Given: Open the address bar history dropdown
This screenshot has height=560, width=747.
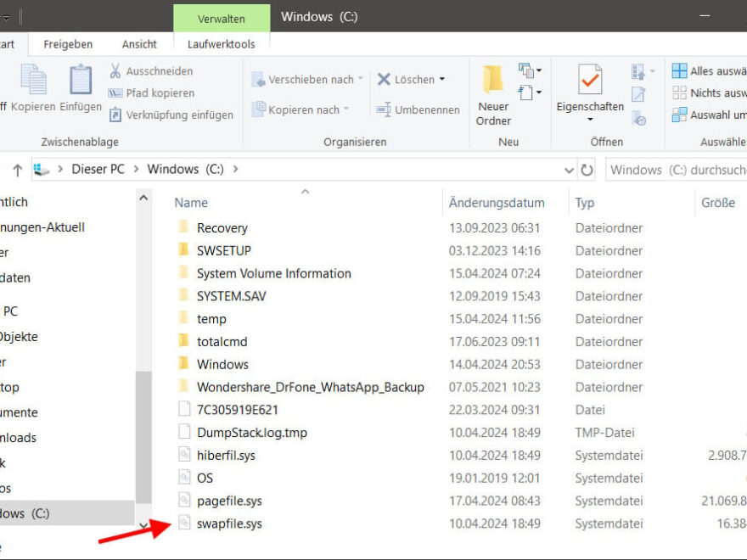Looking at the screenshot, I should click(x=570, y=170).
